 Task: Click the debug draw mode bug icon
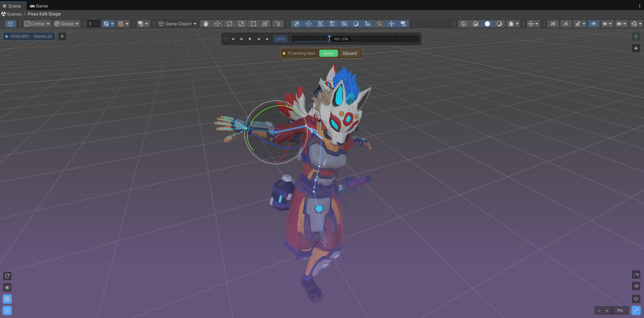(x=511, y=24)
